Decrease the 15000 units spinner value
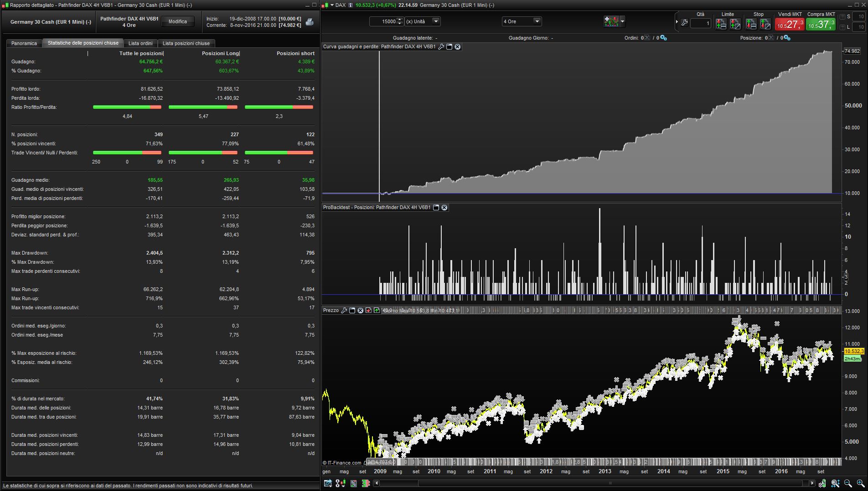The height and width of the screenshot is (491, 868). pos(400,24)
